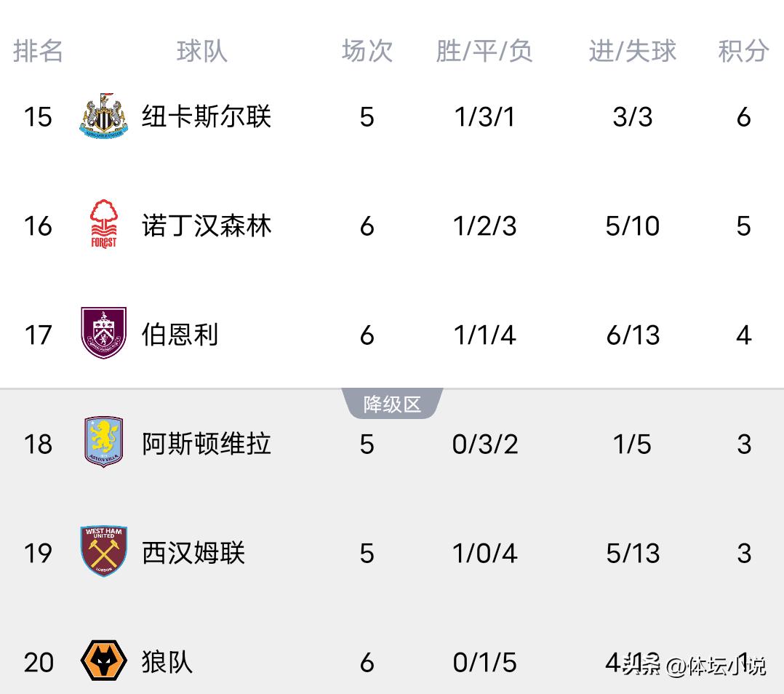784x694 pixels.
Task: Sort by the 场次 column header
Action: [367, 51]
